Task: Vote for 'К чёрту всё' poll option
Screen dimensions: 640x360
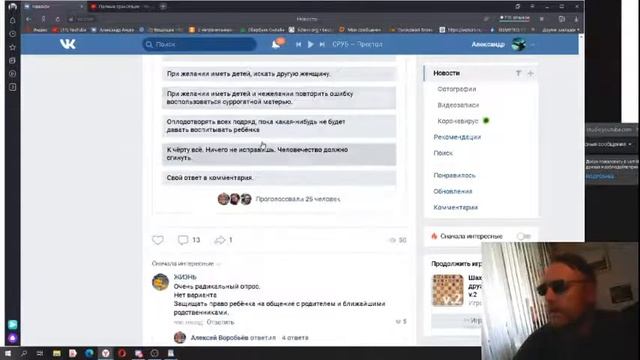Action: coord(279,154)
